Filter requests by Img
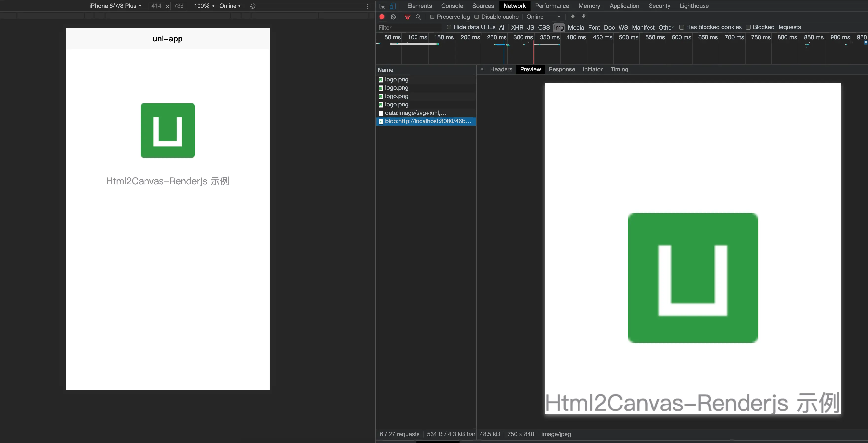The height and width of the screenshot is (443, 868). [x=559, y=27]
